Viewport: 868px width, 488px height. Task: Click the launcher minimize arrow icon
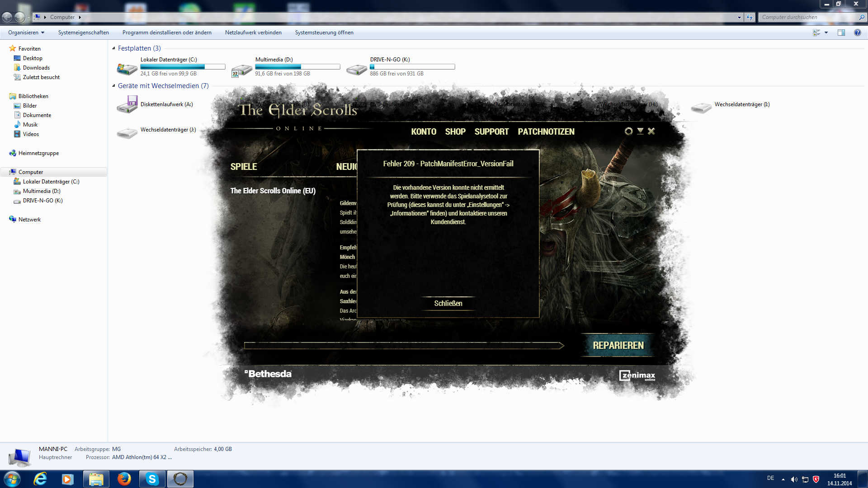coord(640,131)
